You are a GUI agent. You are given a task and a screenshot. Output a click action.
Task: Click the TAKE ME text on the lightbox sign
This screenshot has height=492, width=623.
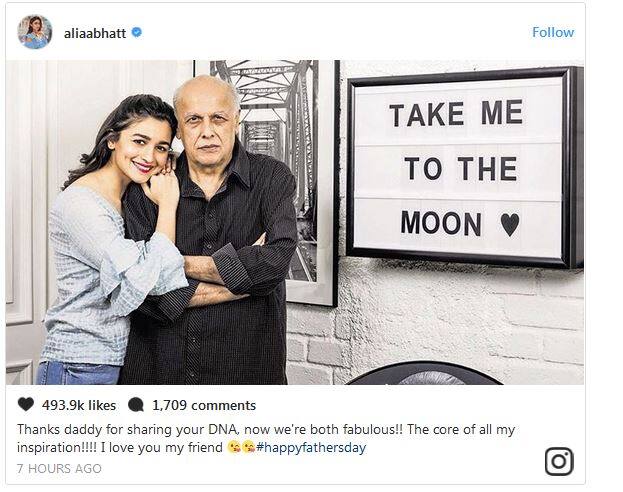click(x=456, y=114)
